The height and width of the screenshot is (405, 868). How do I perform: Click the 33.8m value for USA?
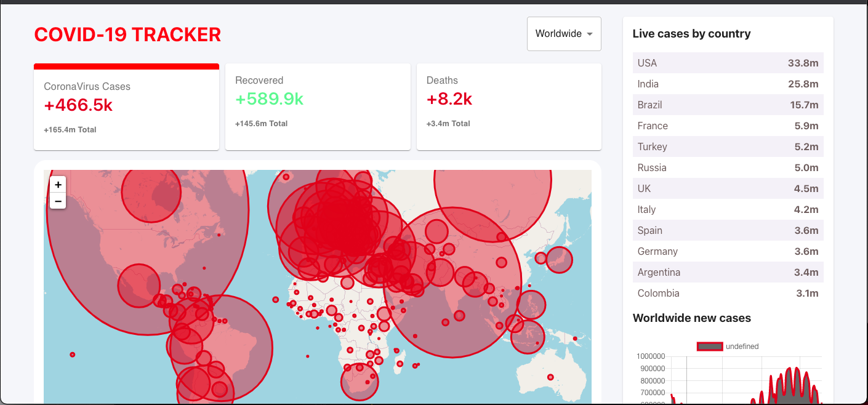pos(803,63)
